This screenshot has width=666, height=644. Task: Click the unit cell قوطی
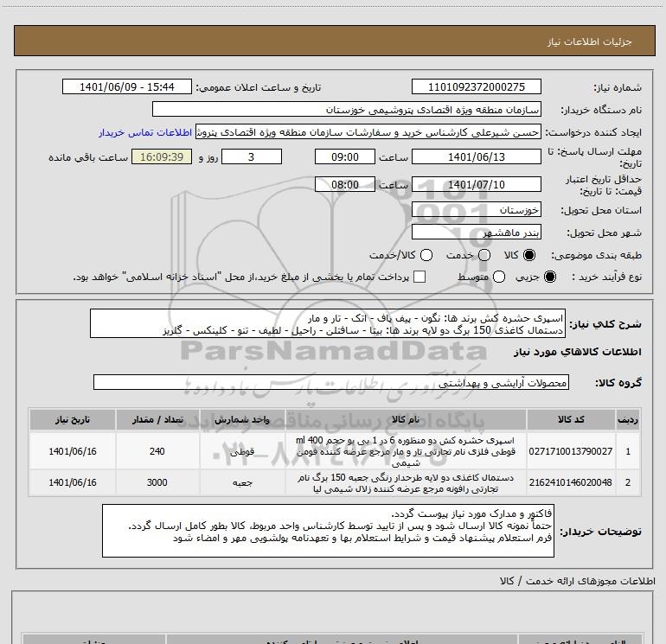click(242, 451)
